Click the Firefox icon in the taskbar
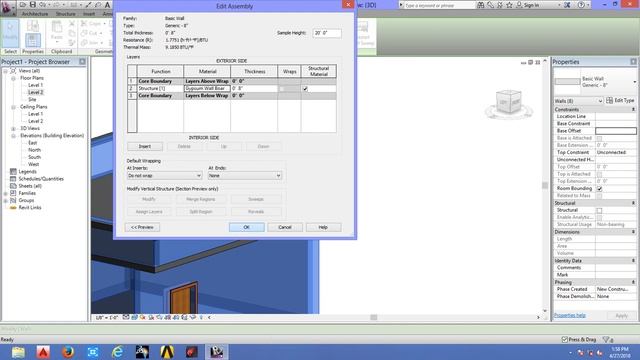The height and width of the screenshot is (360, 640). tap(68, 352)
